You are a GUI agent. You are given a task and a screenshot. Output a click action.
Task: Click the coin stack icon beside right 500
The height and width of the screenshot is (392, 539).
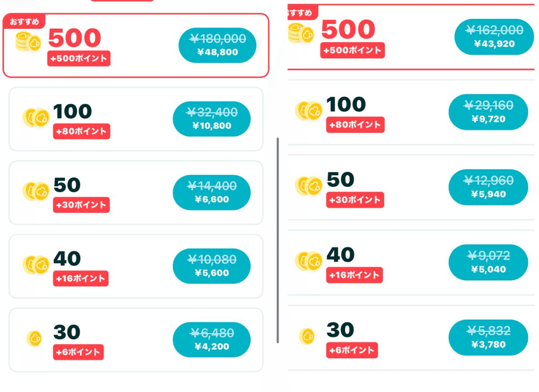(301, 33)
